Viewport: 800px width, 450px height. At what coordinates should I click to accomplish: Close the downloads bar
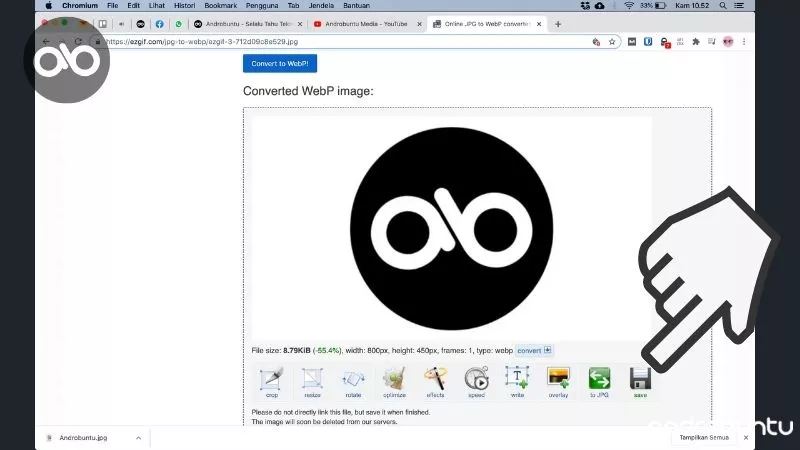(x=746, y=438)
